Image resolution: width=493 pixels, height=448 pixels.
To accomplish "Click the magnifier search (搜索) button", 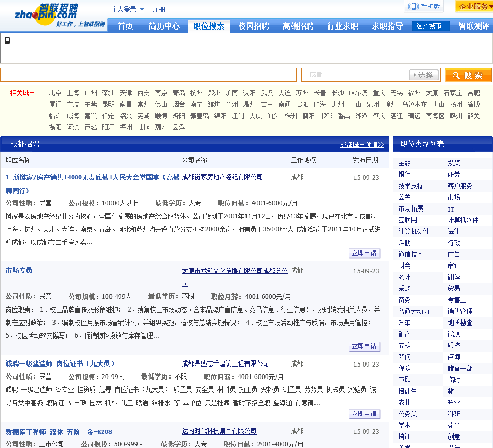I will click(468, 75).
